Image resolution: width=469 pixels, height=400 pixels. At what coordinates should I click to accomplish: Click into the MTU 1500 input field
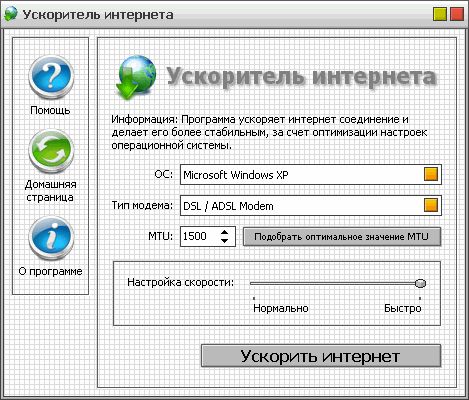coord(200,236)
